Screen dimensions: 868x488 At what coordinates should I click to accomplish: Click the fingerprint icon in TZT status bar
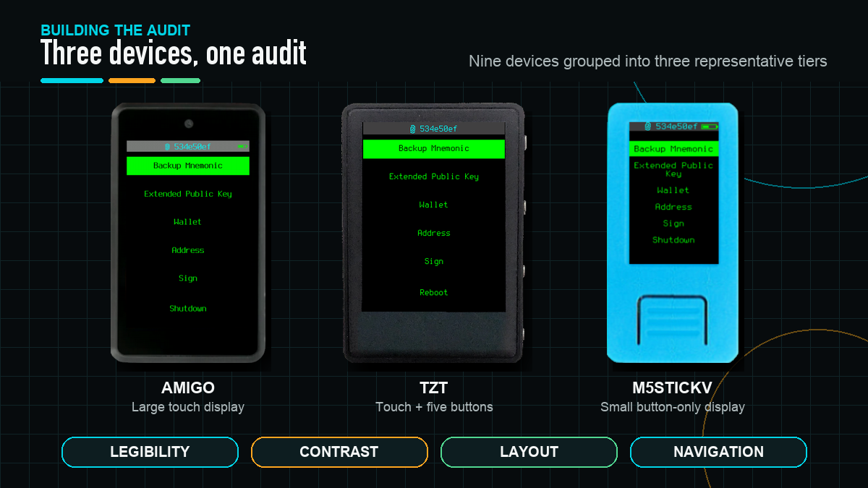[x=413, y=129]
